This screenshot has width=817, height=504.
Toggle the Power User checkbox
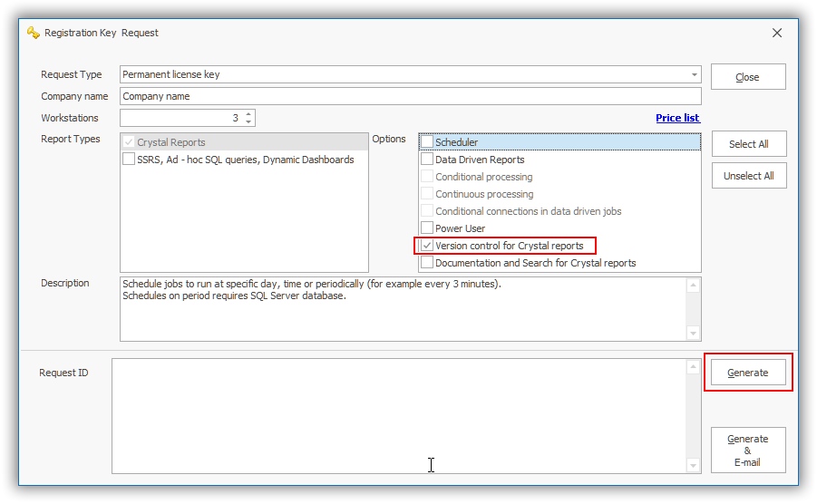pyautogui.click(x=427, y=228)
